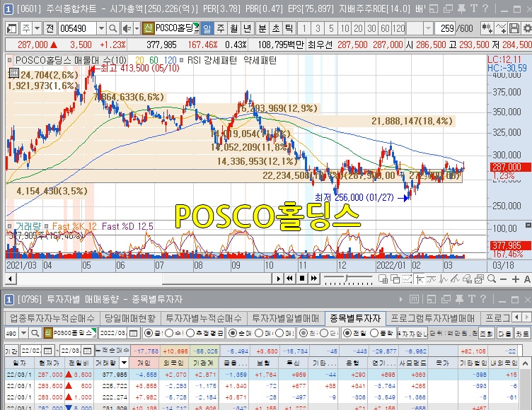The height and width of the screenshot is (410, 532).
Task: Collapse the stochastic panel using its X button
Action: (528, 225)
